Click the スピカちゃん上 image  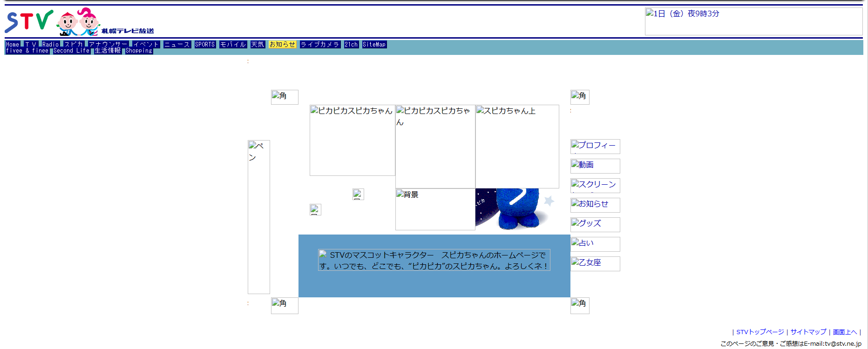pos(517,146)
